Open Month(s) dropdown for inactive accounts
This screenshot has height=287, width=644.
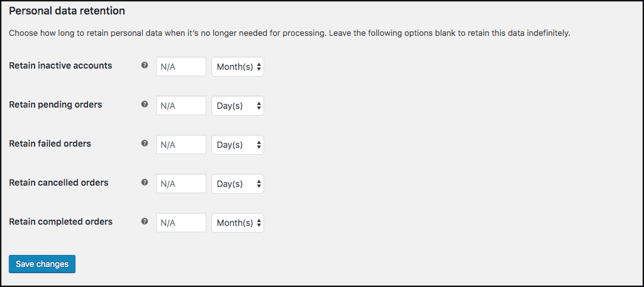[x=237, y=67]
